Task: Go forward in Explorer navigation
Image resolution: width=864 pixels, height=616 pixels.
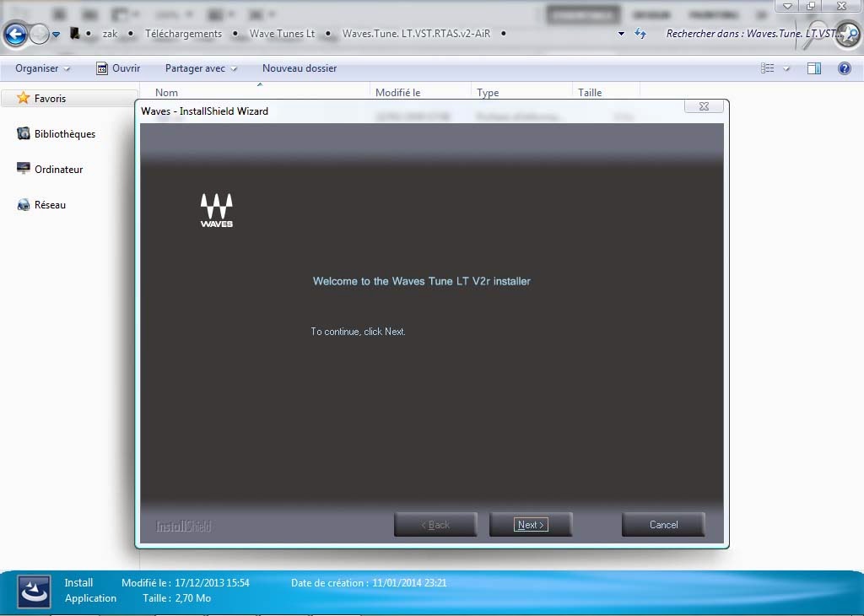Action: coord(39,34)
